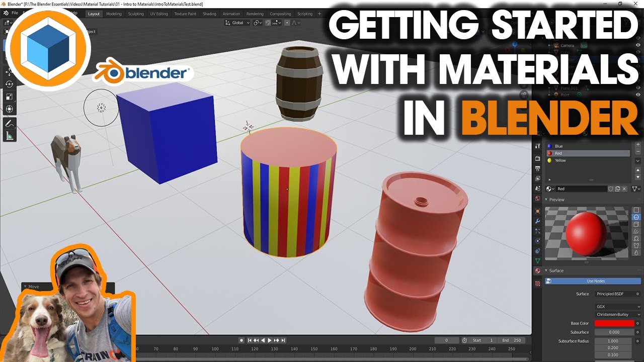Open the View Layer properties tab

537,178
